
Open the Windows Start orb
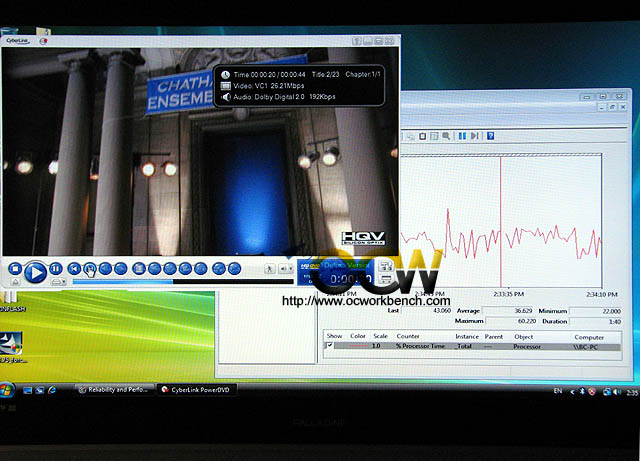pyautogui.click(x=7, y=390)
